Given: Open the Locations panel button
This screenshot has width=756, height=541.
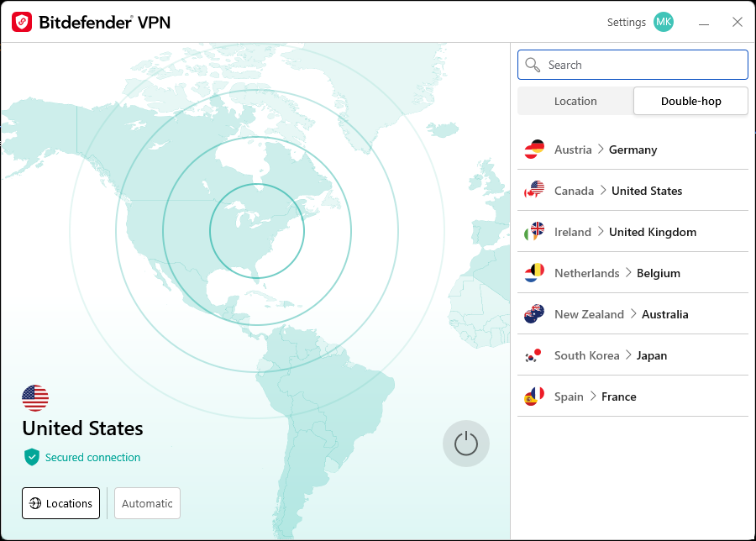Looking at the screenshot, I should coord(60,503).
